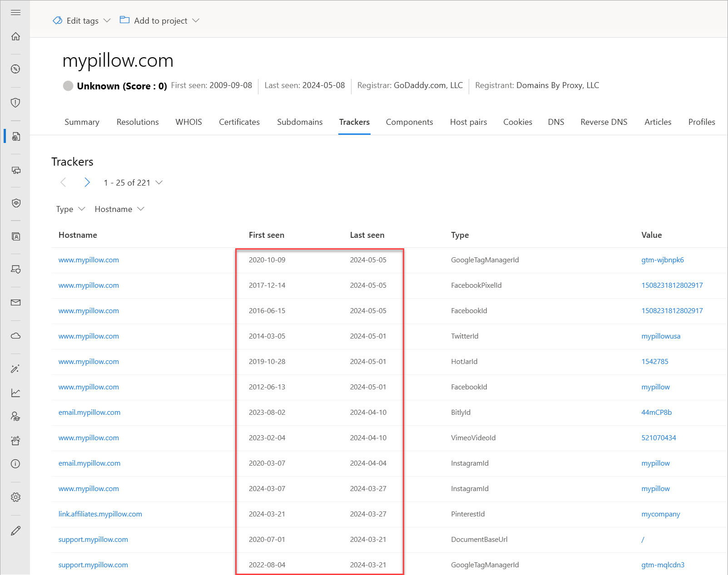Click the person learning hub icon
This screenshot has width=728, height=575.
point(15,417)
